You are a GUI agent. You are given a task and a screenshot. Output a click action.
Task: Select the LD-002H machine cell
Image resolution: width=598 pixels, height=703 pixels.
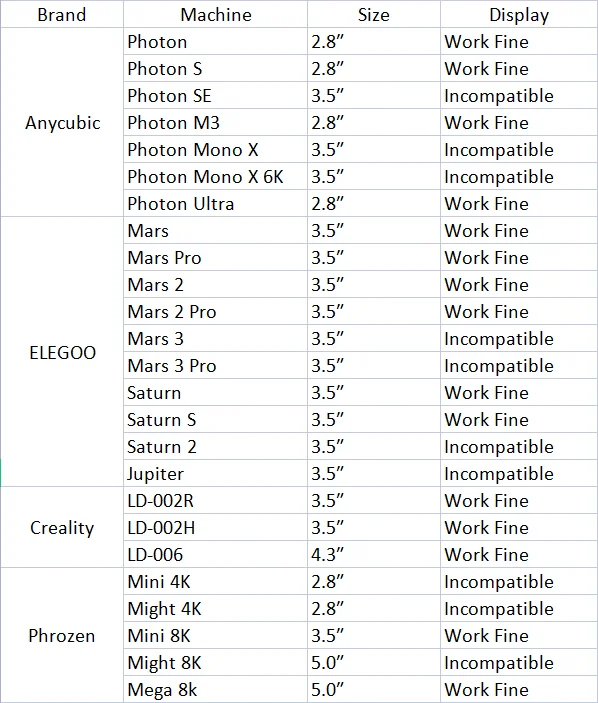click(x=216, y=528)
